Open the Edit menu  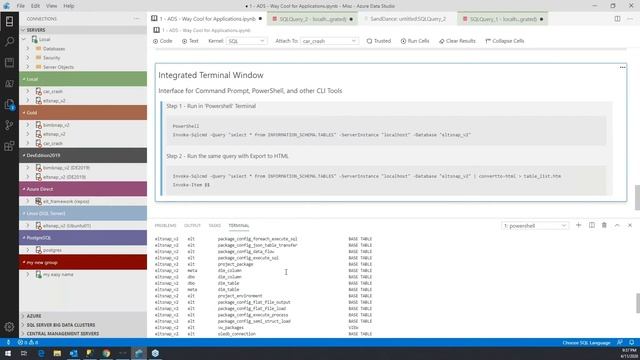[36, 6]
